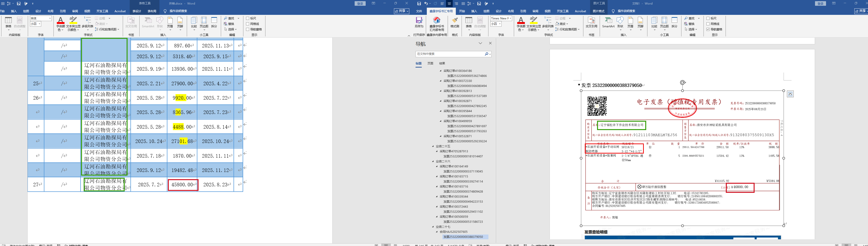Collapse the 业绩二十五 heading in navigation pane
Viewport: 868px width, 246px height.
point(433,146)
